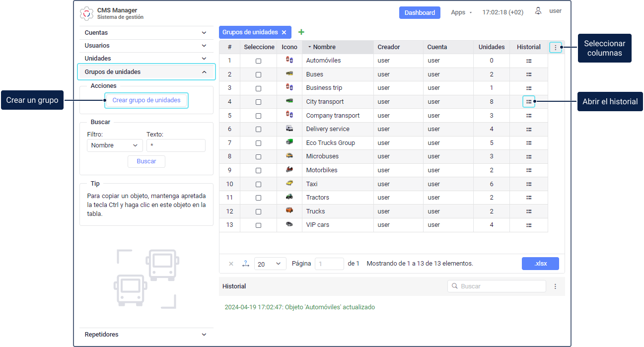Viewport: 644px width, 347px height.
Task: Click the green plus add tab icon
Action: 301,32
